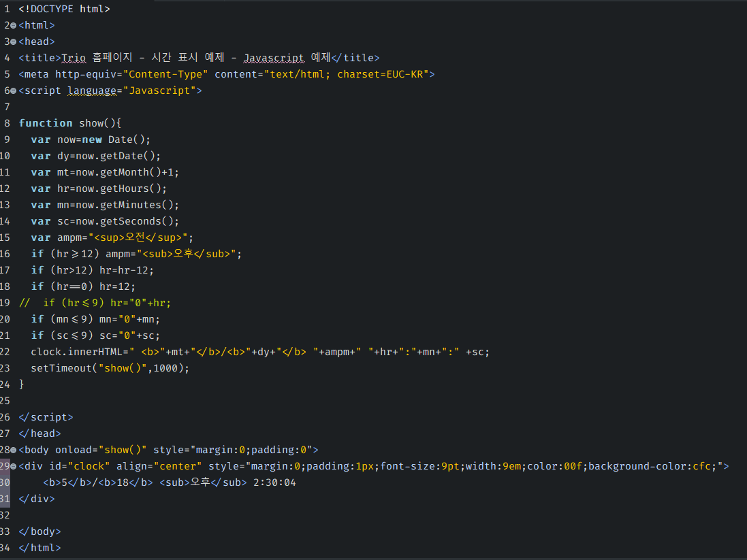This screenshot has height=560, width=747.
Task: Click the setTimeout("show()",1000) call
Action: click(110, 369)
